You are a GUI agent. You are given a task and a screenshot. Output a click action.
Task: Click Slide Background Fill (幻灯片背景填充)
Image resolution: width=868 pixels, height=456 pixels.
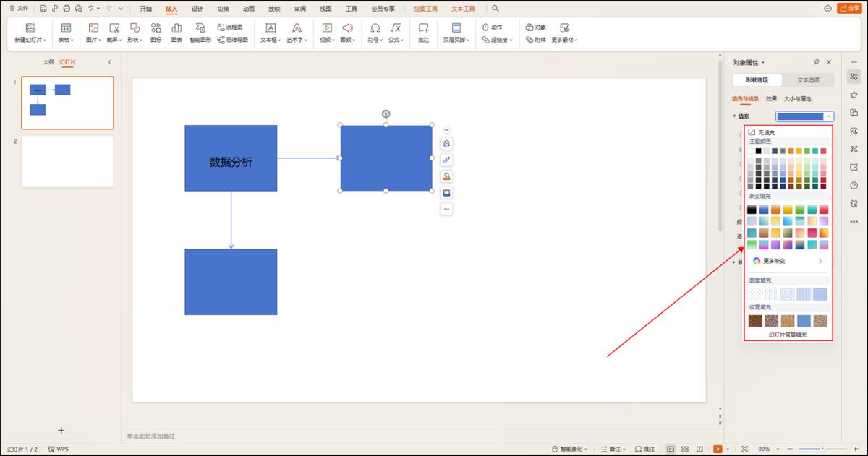pos(787,335)
